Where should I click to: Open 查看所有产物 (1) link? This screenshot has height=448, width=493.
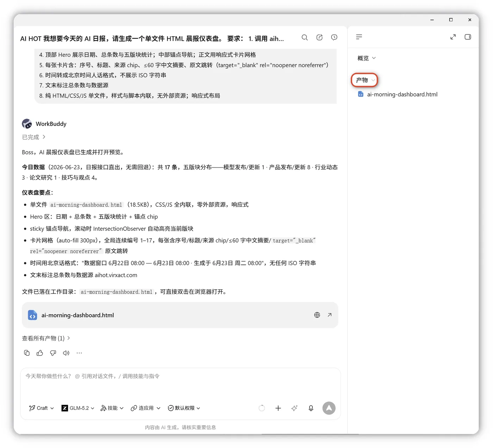coord(46,338)
